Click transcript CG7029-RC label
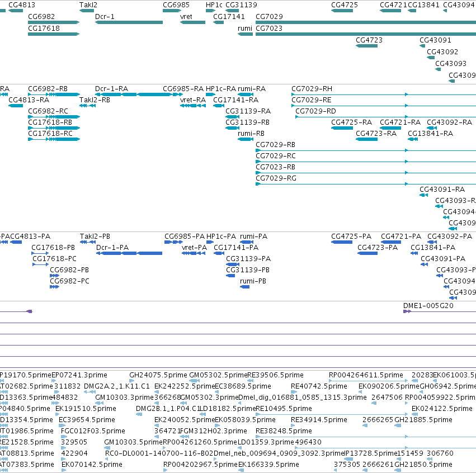Screen dimensions: 476x473 pyautogui.click(x=276, y=156)
